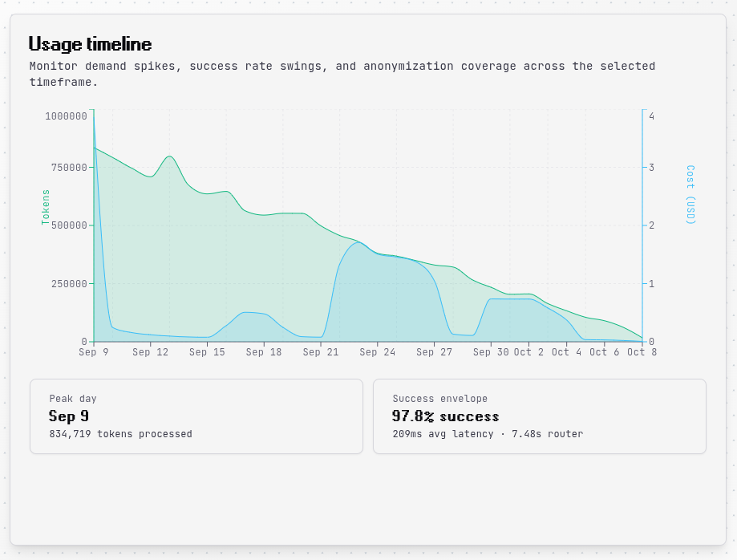Click the Sep 12 x-axis tick label
This screenshot has width=737, height=560.
point(151,352)
